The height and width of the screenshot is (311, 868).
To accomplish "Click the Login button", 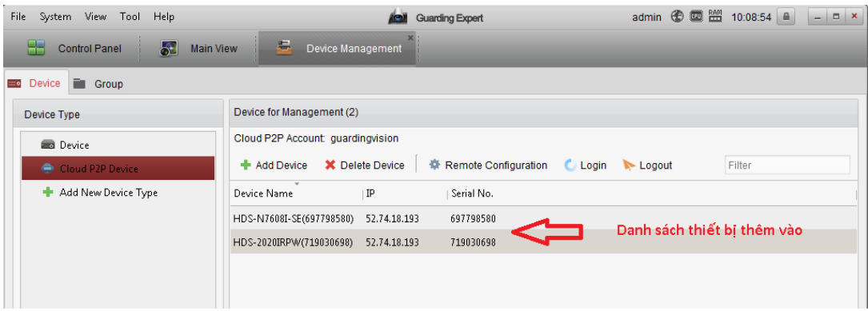I will [585, 165].
